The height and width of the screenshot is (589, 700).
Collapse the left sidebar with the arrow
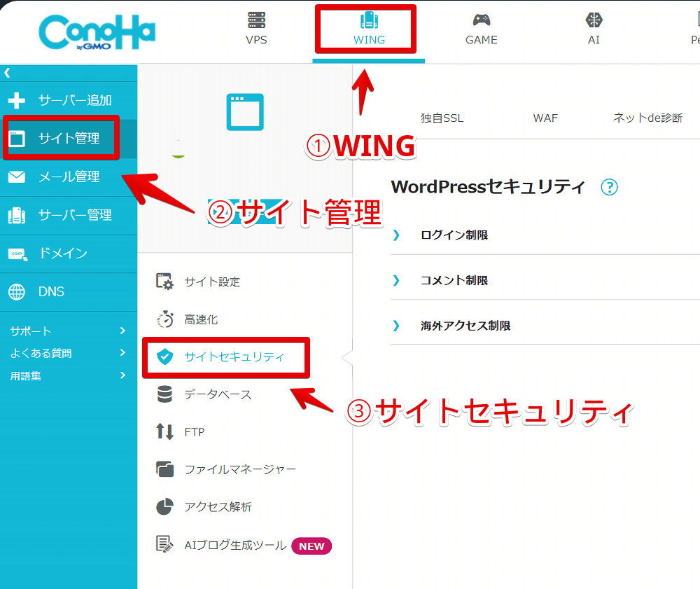pyautogui.click(x=7, y=72)
